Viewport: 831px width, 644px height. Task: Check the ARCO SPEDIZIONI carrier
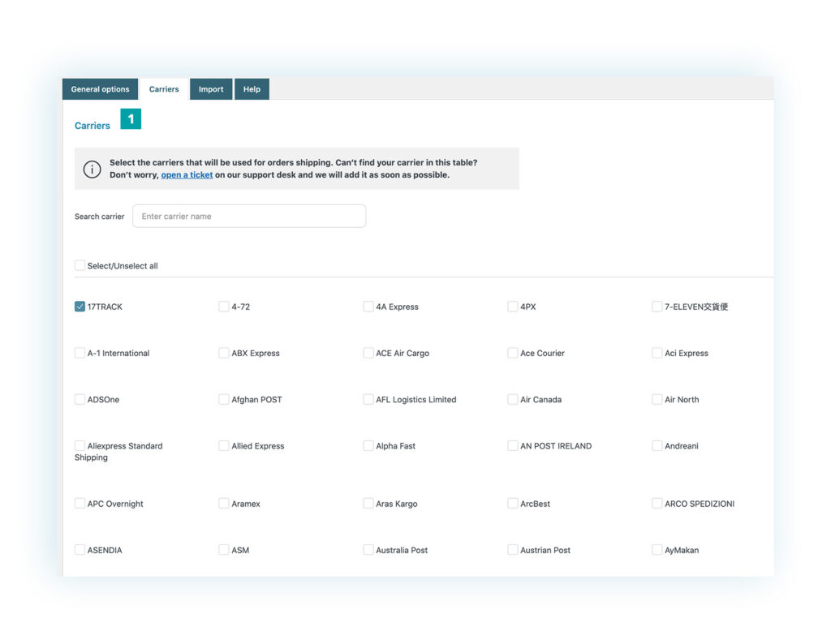(657, 504)
